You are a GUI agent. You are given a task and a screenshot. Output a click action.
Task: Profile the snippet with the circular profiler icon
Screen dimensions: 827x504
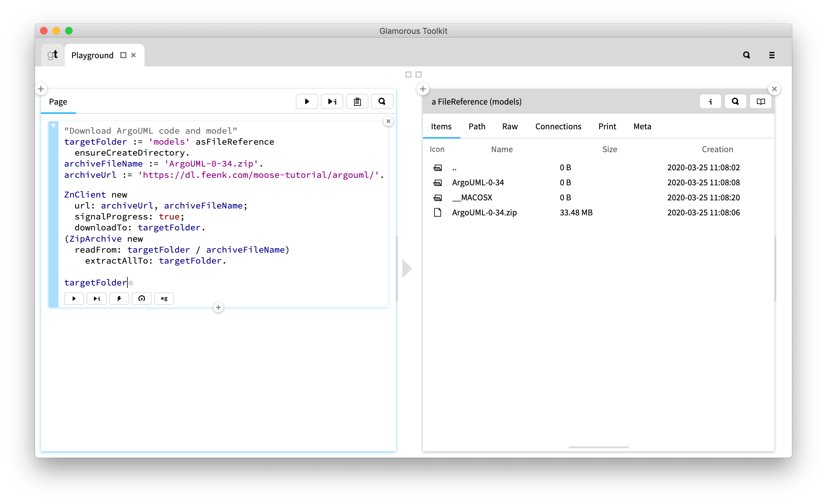point(141,298)
